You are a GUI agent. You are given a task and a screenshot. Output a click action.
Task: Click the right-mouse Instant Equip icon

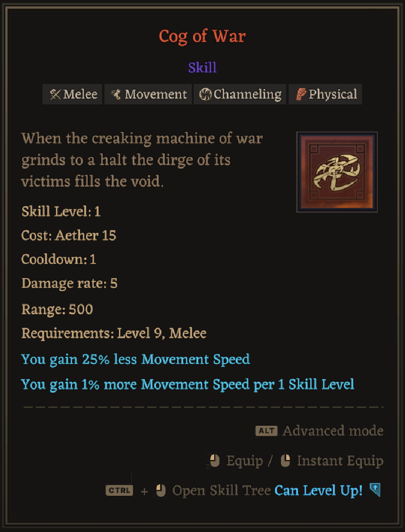[x=285, y=461]
